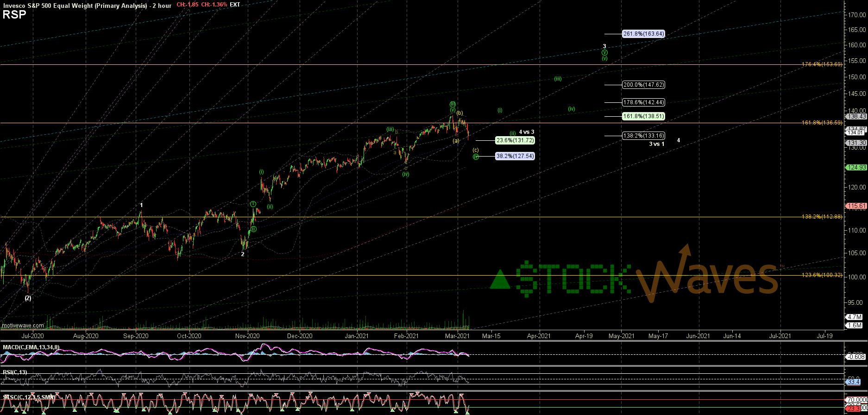Click the orange 138.2%(112.88) level label
Viewport: 868px width, 415px height.
click(x=822, y=217)
